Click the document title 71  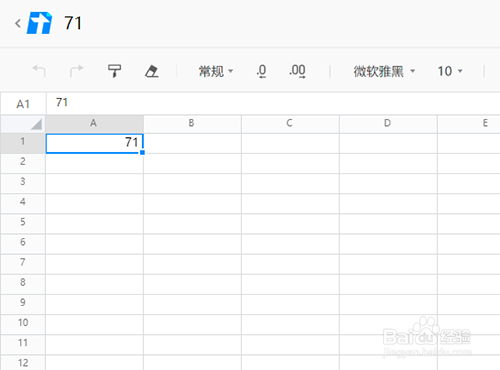coord(73,23)
